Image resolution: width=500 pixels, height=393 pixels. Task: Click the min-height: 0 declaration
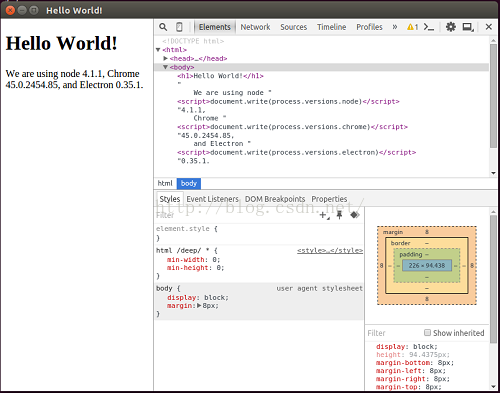(x=195, y=268)
